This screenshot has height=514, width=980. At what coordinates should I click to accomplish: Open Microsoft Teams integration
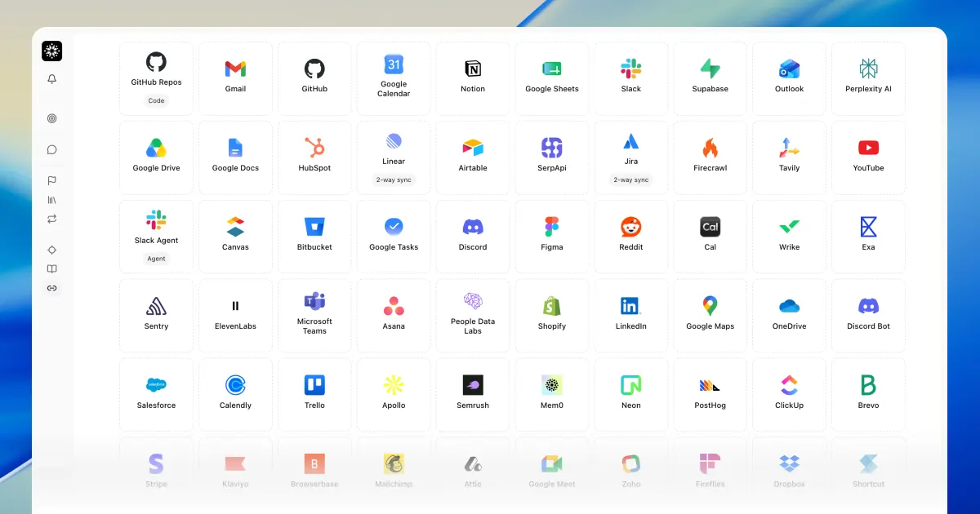314,316
